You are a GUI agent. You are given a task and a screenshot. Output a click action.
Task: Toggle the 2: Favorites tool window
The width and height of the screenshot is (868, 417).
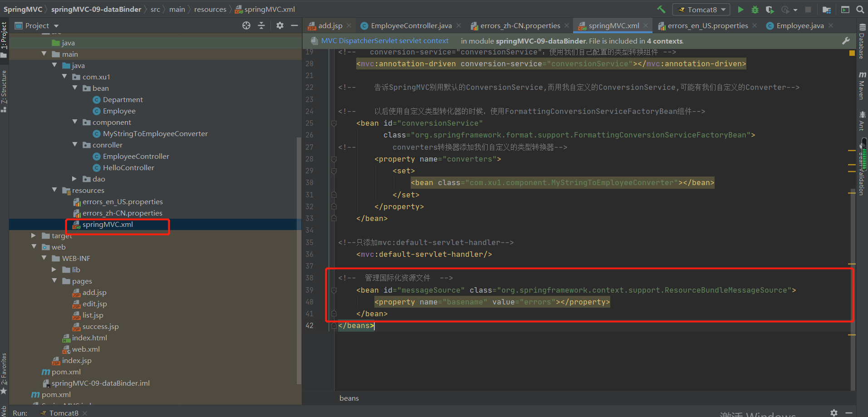(x=4, y=373)
